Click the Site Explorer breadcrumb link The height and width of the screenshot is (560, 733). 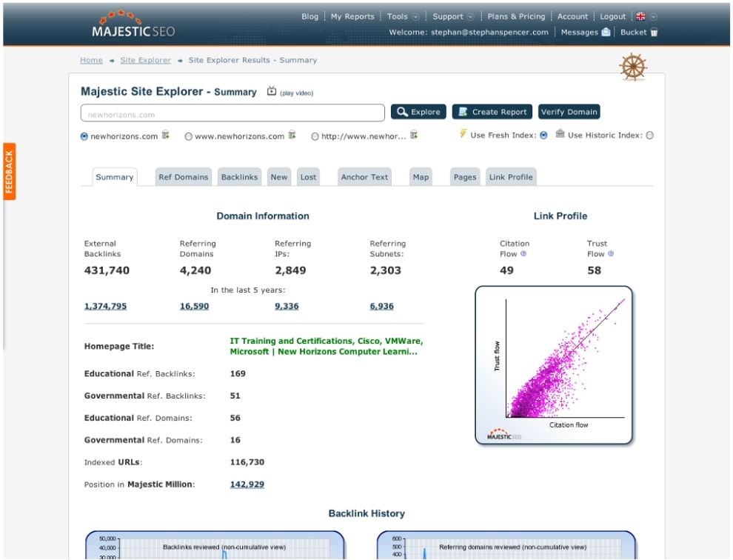[145, 60]
